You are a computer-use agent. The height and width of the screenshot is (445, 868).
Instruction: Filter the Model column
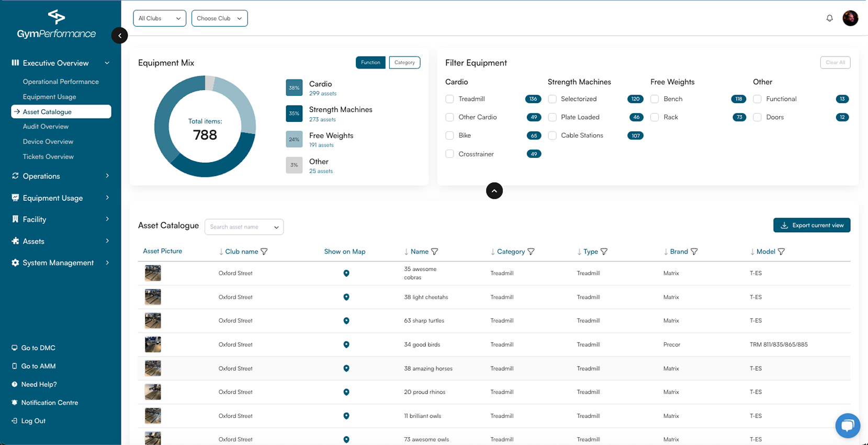point(781,252)
